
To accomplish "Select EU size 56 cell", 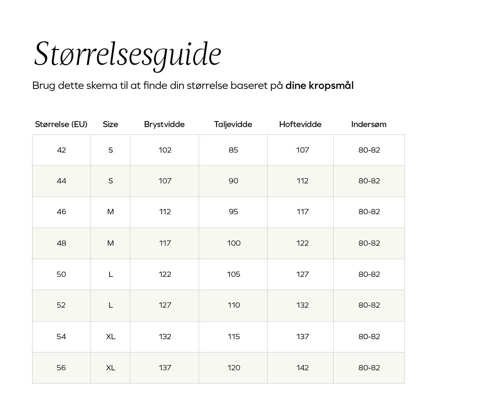I will click(x=61, y=368).
